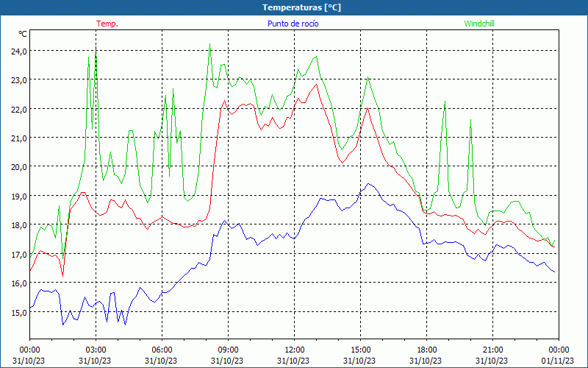Click the 01/11/23 date label
Viewport: 588px width, 368px height.
tap(558, 361)
